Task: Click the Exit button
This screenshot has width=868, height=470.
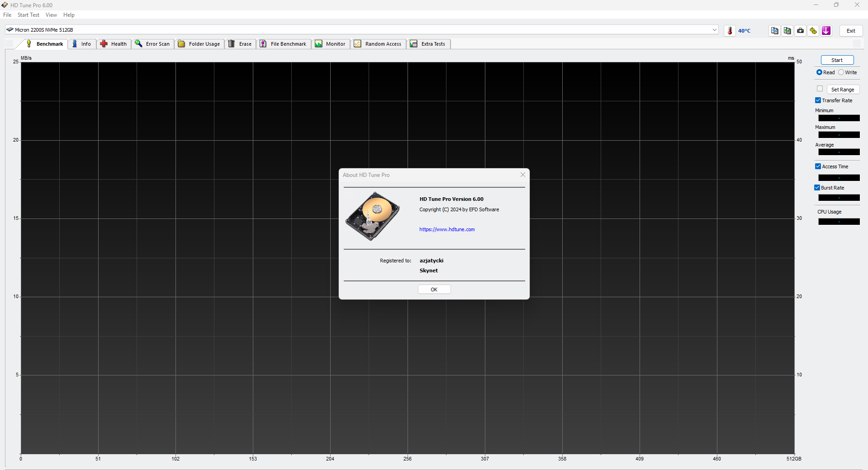Action: (x=851, y=31)
